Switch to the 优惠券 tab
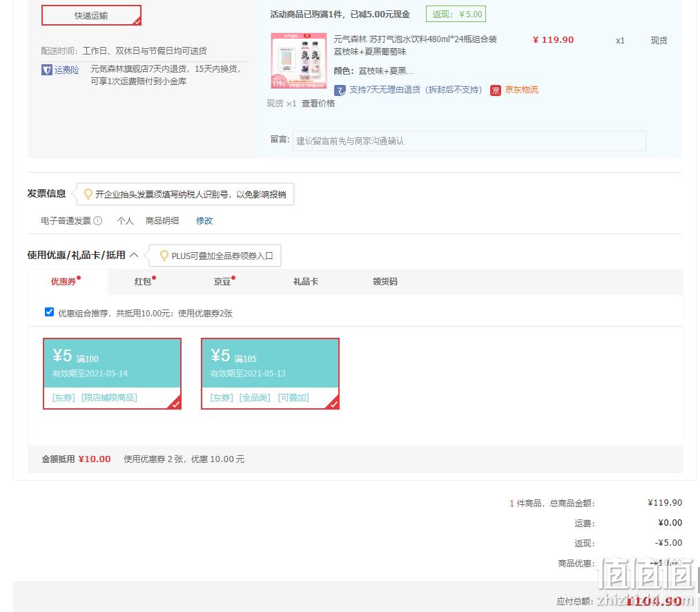The image size is (700, 612). 64,281
